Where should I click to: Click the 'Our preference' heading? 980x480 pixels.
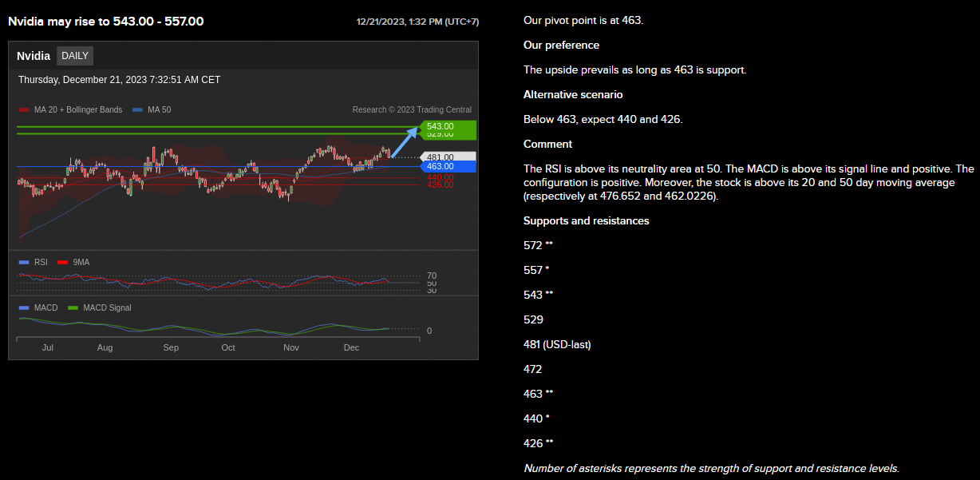click(561, 45)
